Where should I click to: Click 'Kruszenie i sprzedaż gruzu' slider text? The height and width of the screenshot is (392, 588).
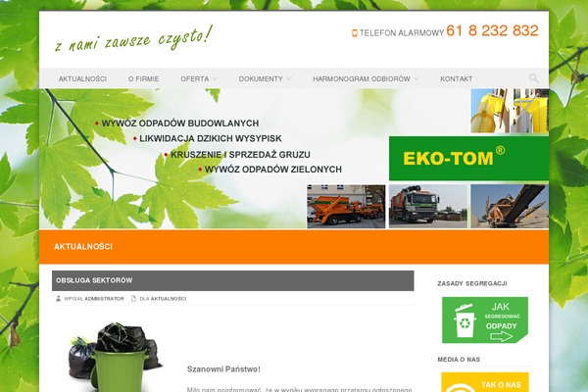[x=240, y=155]
